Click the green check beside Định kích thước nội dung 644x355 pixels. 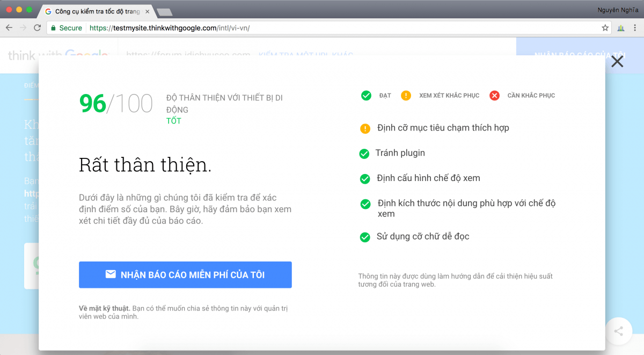(365, 204)
